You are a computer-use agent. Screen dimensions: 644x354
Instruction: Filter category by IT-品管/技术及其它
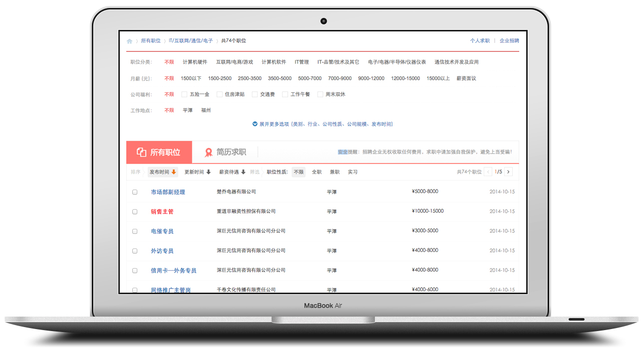tap(338, 62)
